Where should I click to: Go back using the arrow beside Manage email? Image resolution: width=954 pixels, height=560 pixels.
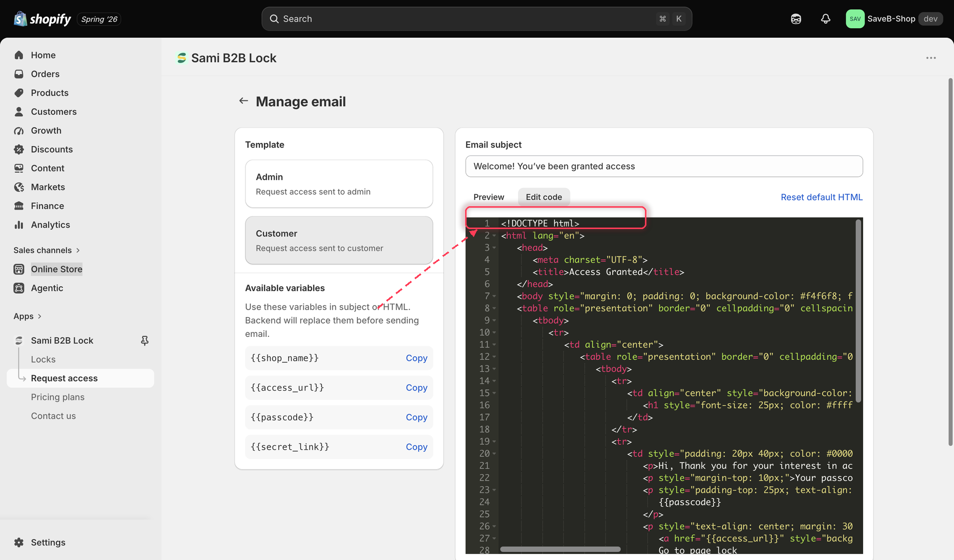243,101
